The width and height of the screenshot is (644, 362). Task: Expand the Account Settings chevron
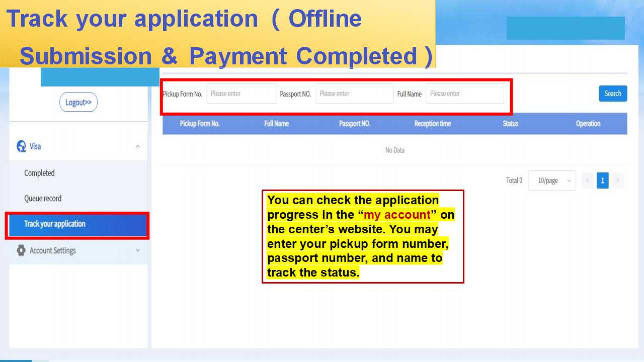[138, 250]
